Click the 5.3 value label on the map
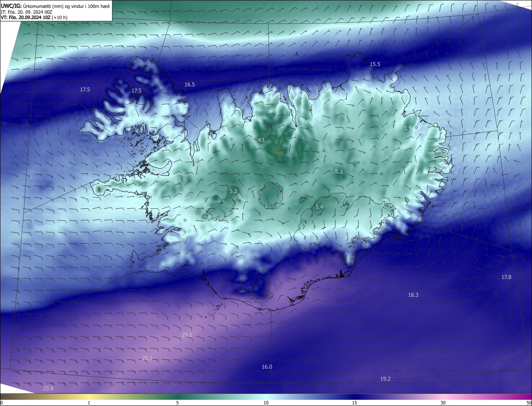Viewport: 532px width, 406px height. [x=339, y=171]
